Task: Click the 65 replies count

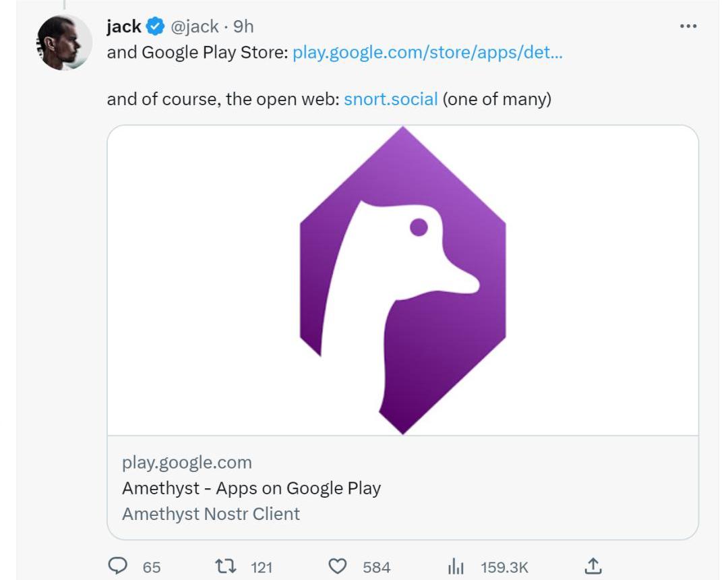Action: point(152,567)
